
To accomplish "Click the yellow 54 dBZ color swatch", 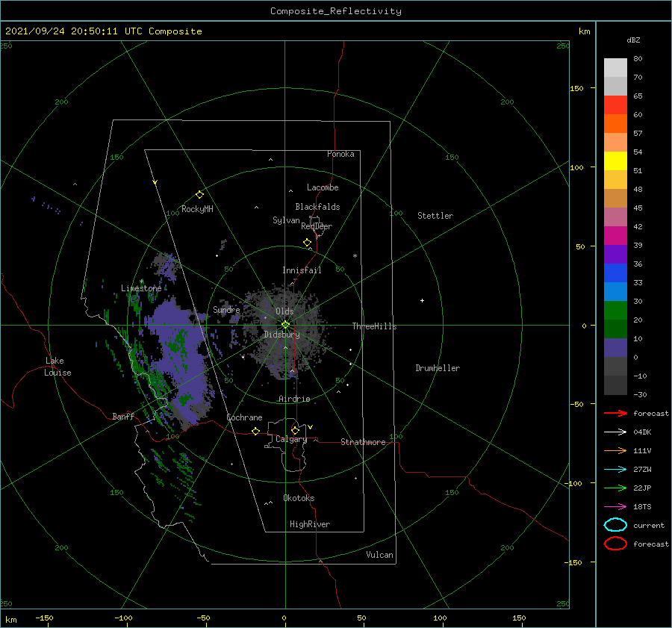I will 615,161.
